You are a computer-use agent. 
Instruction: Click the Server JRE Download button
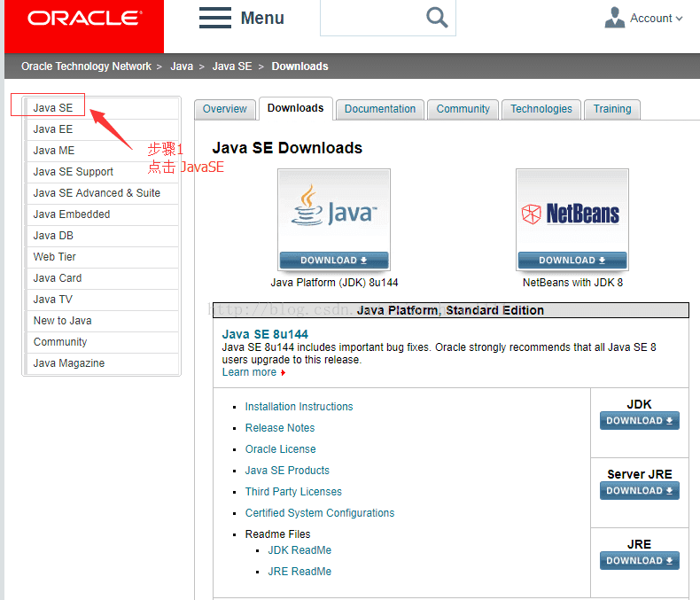[x=639, y=491]
